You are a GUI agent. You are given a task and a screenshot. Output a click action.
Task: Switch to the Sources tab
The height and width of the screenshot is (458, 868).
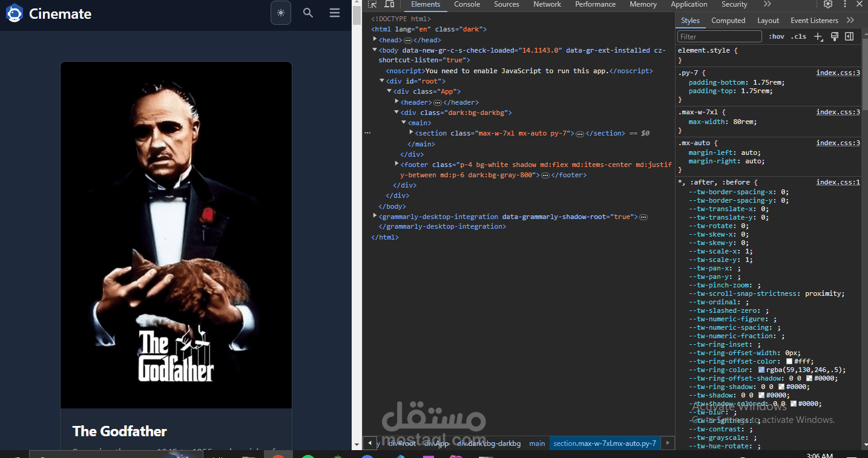pos(507,4)
